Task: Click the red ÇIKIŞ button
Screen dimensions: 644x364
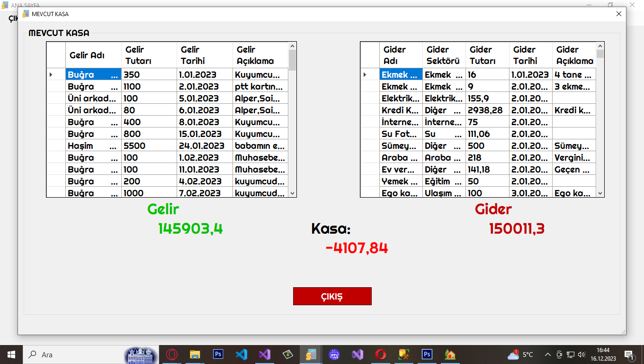Action: pyautogui.click(x=332, y=296)
